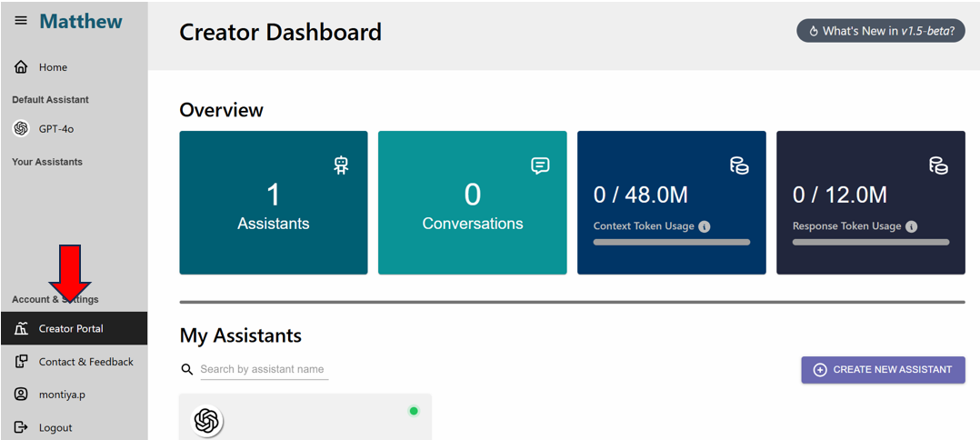980x440 pixels.
Task: Log out using the Logout item
Action: (x=55, y=427)
